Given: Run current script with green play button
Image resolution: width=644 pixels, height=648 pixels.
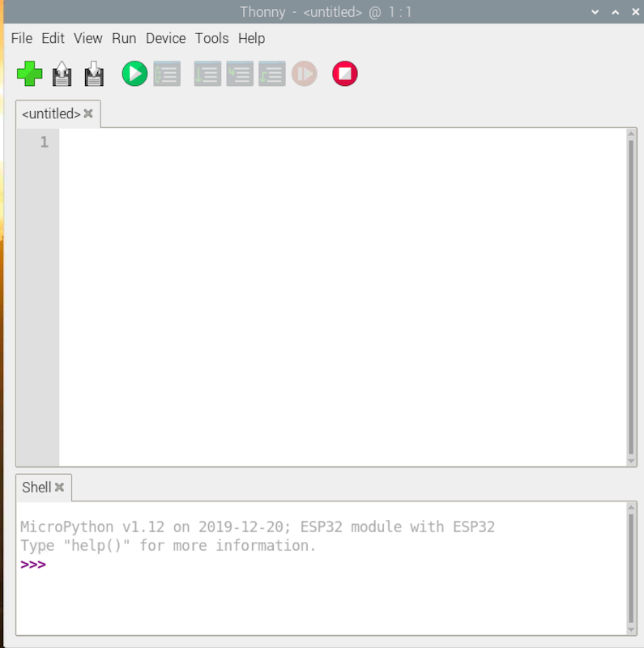Looking at the screenshot, I should (x=134, y=74).
